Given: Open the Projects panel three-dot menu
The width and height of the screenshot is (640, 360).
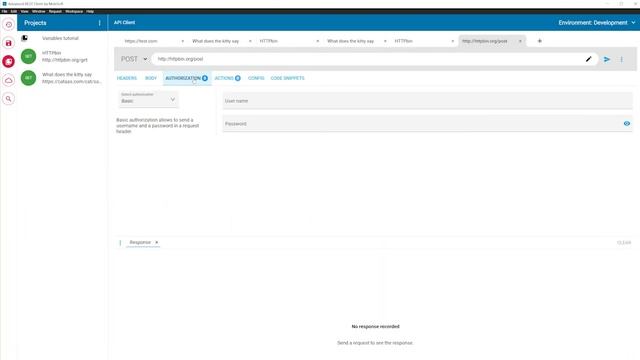Looking at the screenshot, I should (100, 23).
